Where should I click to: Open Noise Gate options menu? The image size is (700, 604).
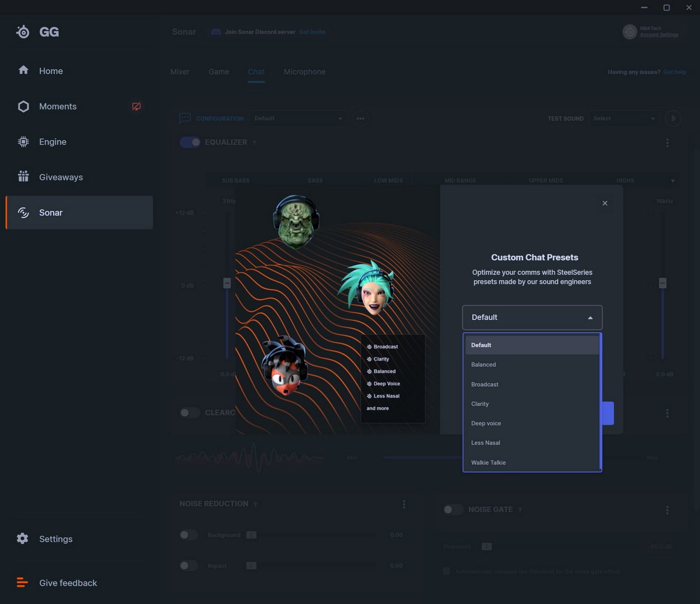coord(667,510)
